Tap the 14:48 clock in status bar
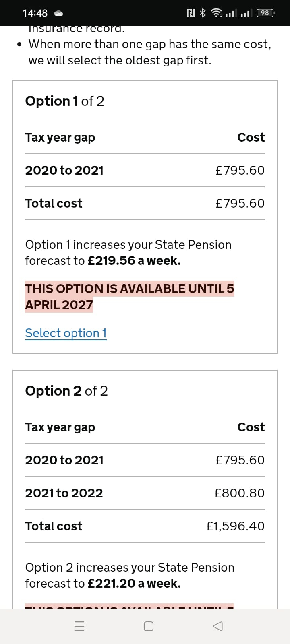The image size is (290, 644). point(35,13)
